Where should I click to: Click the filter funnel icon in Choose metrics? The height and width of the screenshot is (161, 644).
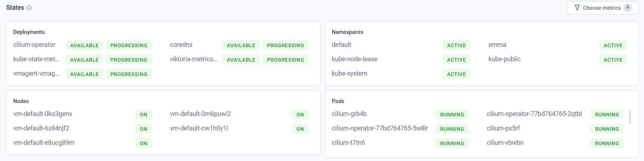click(577, 8)
